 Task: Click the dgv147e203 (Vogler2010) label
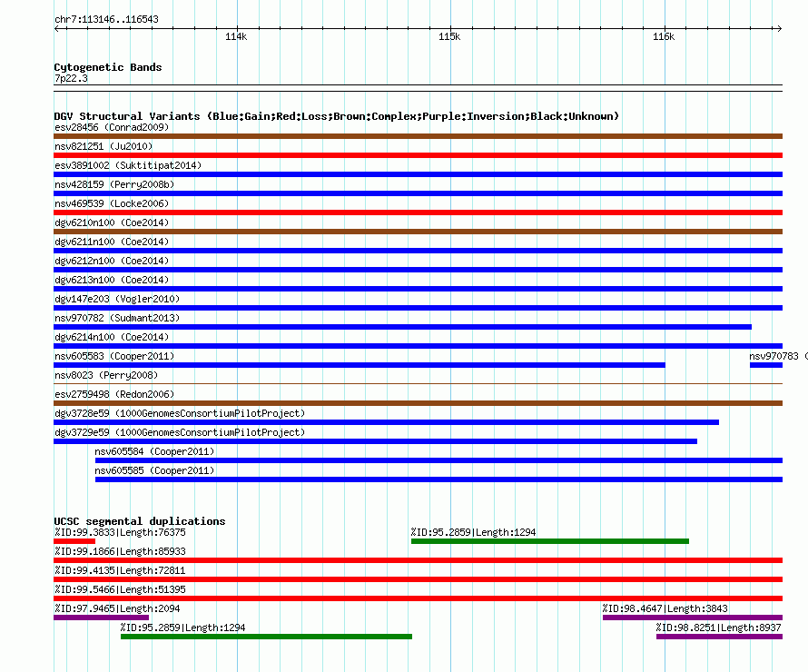[117, 299]
